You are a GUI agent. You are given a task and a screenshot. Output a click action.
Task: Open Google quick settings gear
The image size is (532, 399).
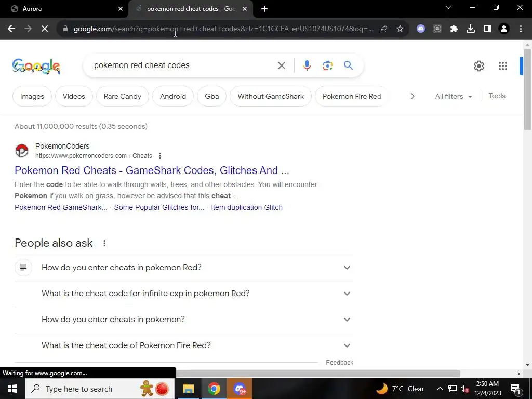tap(478, 66)
